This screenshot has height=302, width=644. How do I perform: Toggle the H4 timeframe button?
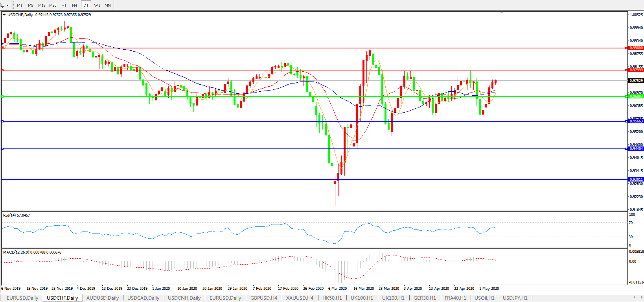coord(74,6)
